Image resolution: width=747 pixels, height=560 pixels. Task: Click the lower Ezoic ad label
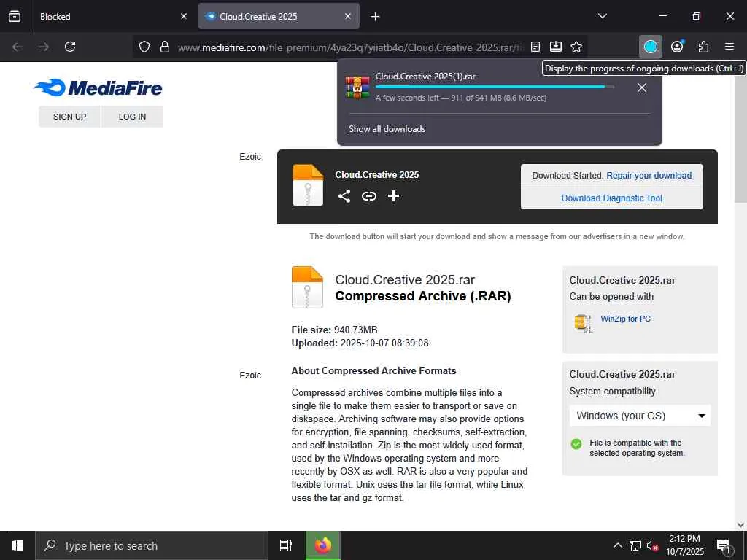point(250,376)
